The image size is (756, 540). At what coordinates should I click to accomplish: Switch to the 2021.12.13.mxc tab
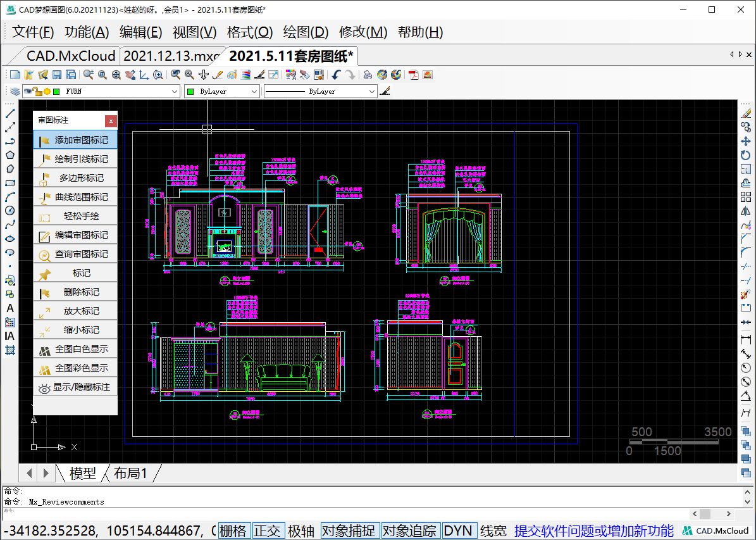coord(171,56)
